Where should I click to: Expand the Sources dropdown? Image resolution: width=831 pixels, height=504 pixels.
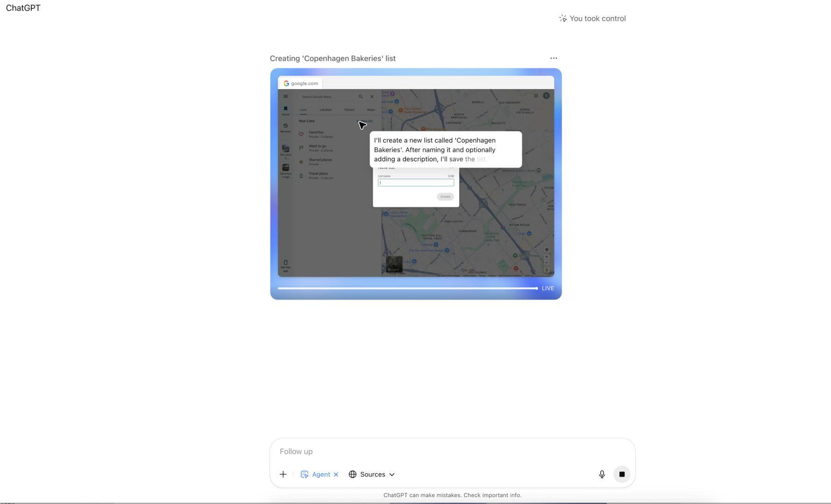point(372,474)
